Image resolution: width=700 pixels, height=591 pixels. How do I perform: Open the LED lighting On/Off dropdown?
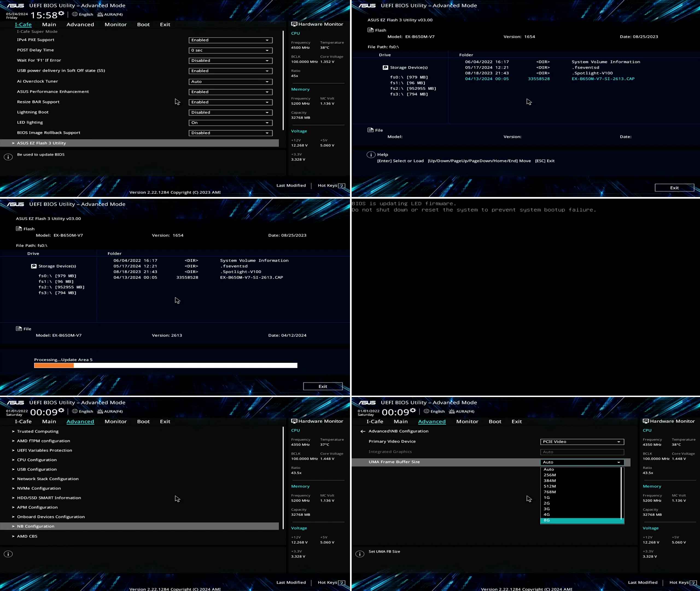(x=230, y=123)
